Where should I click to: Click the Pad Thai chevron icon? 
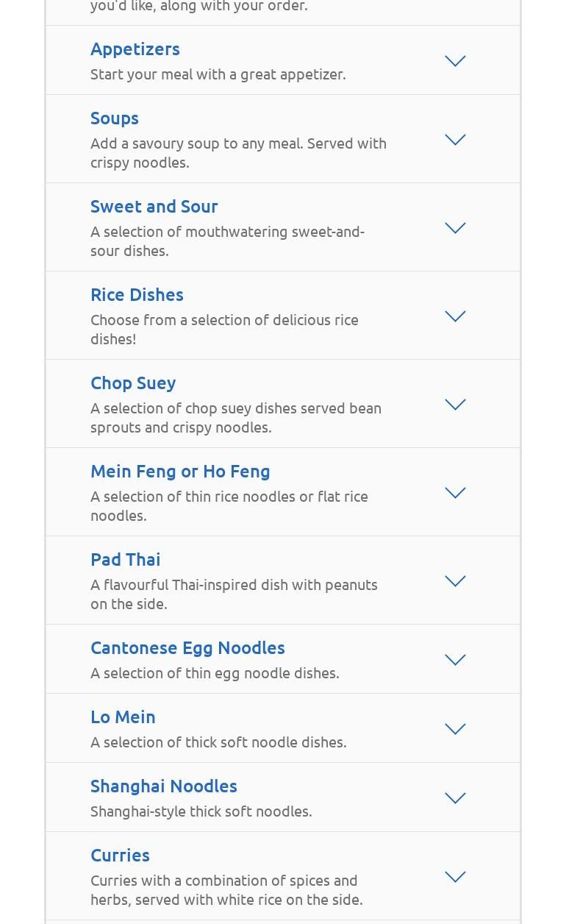pos(455,581)
